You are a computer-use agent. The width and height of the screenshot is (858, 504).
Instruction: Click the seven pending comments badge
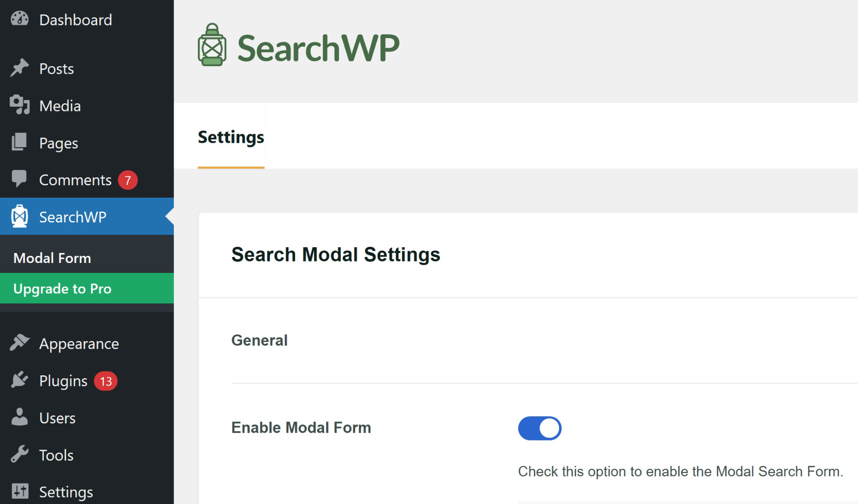[128, 180]
